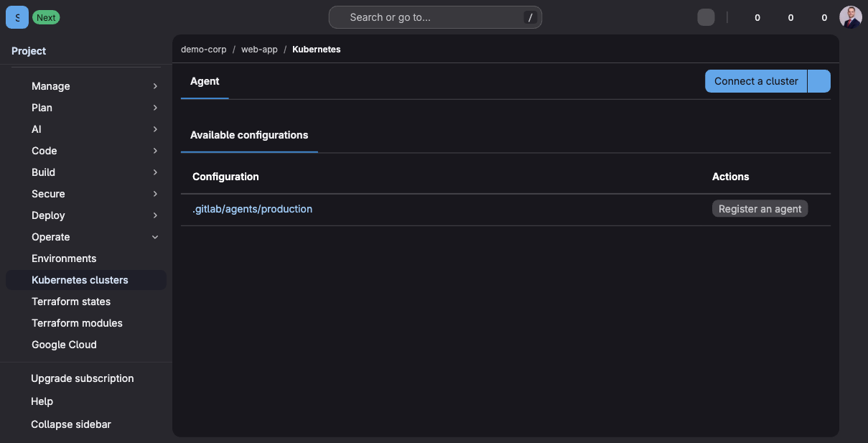
Task: Click the Operate sidebar label
Action: (51, 237)
